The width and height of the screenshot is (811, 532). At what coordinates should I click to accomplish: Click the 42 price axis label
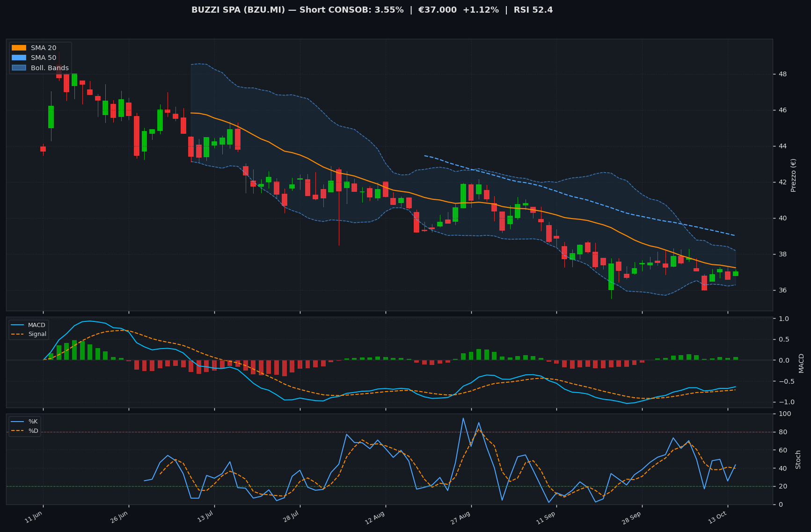click(783, 182)
